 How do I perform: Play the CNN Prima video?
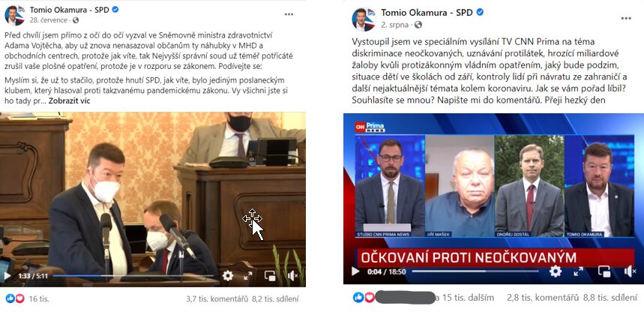point(355,271)
